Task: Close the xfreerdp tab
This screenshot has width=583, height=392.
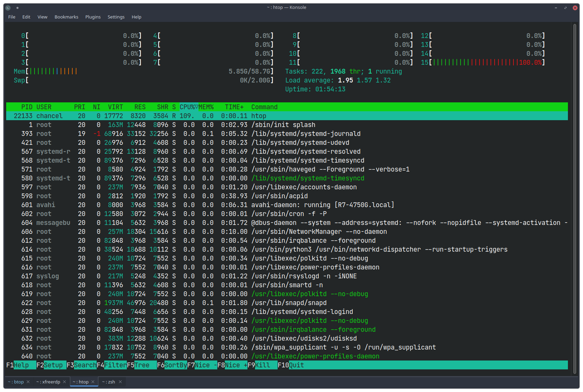Action: click(x=64, y=382)
